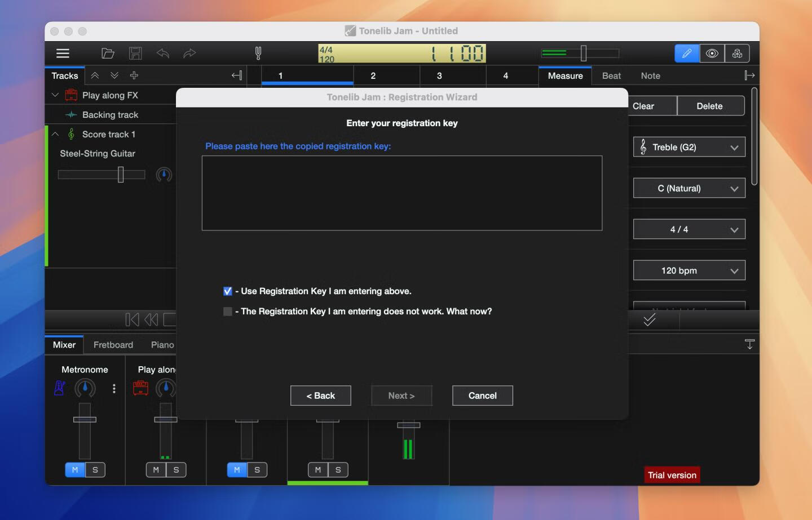
Task: Mute the green-highlighted fourth mixer channel
Action: pos(318,470)
